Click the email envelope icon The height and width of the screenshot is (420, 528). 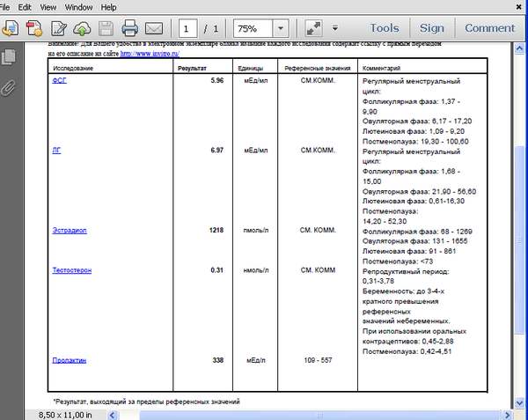(154, 28)
